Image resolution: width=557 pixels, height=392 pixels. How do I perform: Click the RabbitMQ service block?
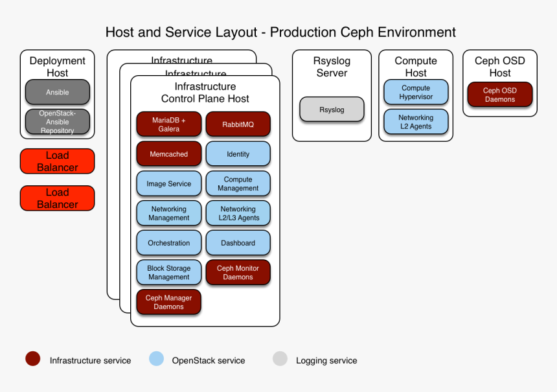[238, 124]
